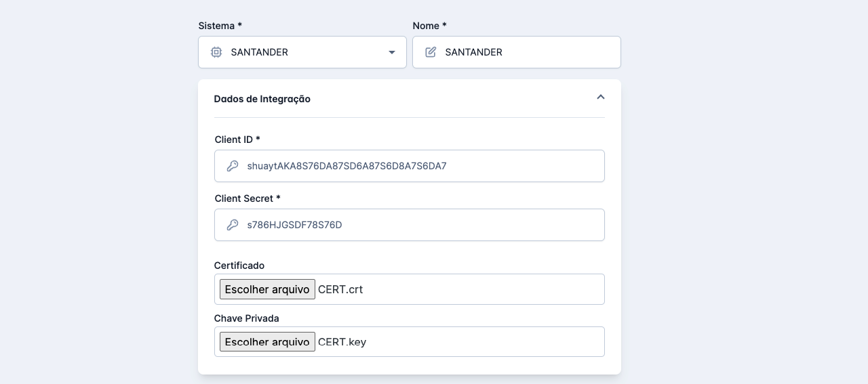Click the CERT.crt file name
Image resolution: width=868 pixels, height=384 pixels.
340,289
